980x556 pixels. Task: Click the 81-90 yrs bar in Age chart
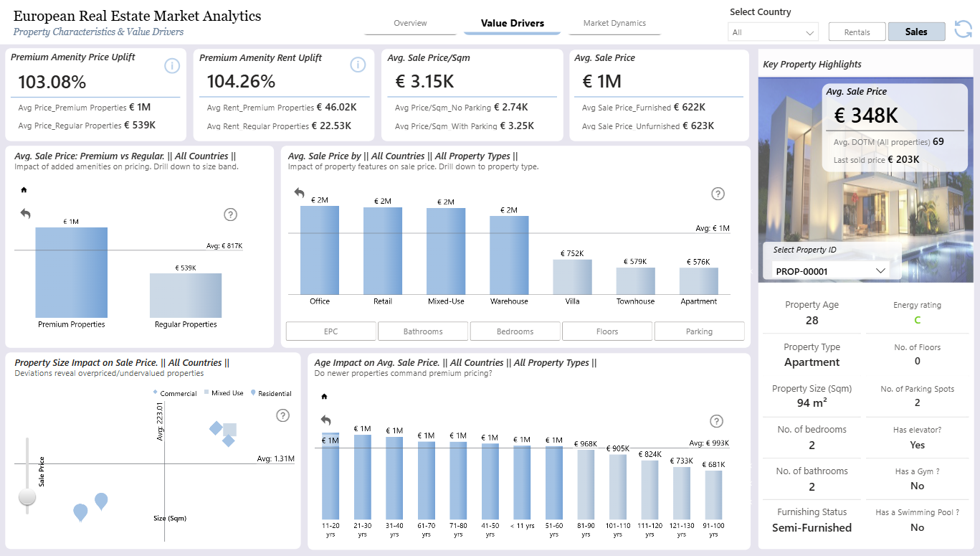[x=586, y=485]
